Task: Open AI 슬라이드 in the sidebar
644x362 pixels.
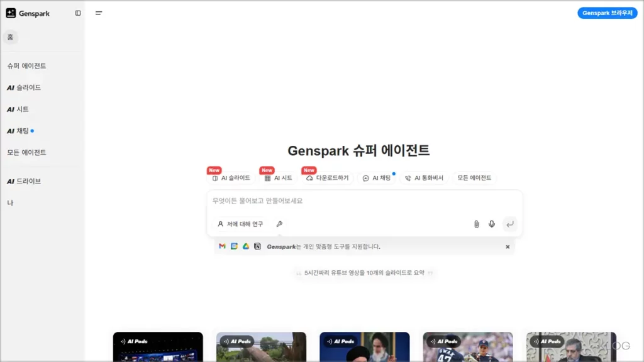Action: click(x=24, y=87)
